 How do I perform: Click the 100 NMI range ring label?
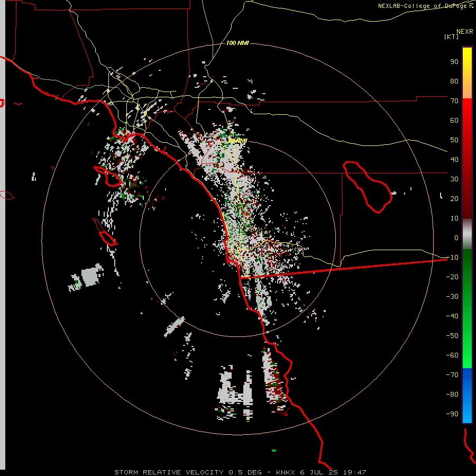point(237,43)
